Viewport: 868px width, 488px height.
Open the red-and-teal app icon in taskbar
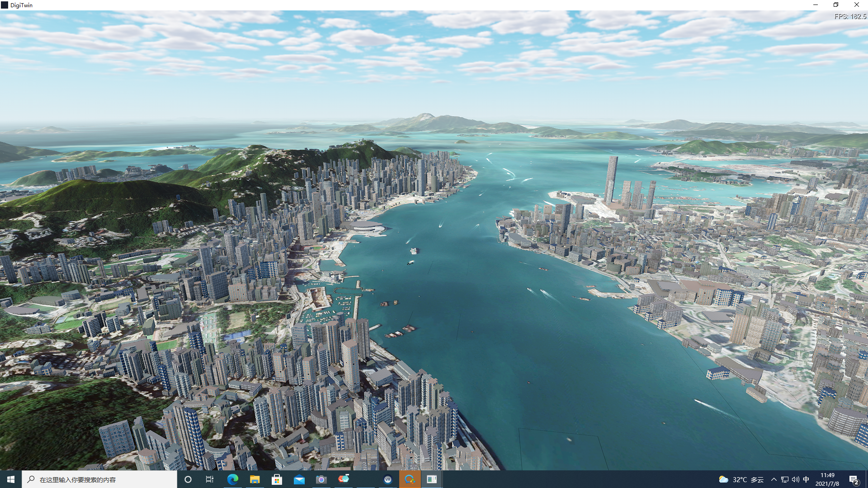(x=344, y=479)
